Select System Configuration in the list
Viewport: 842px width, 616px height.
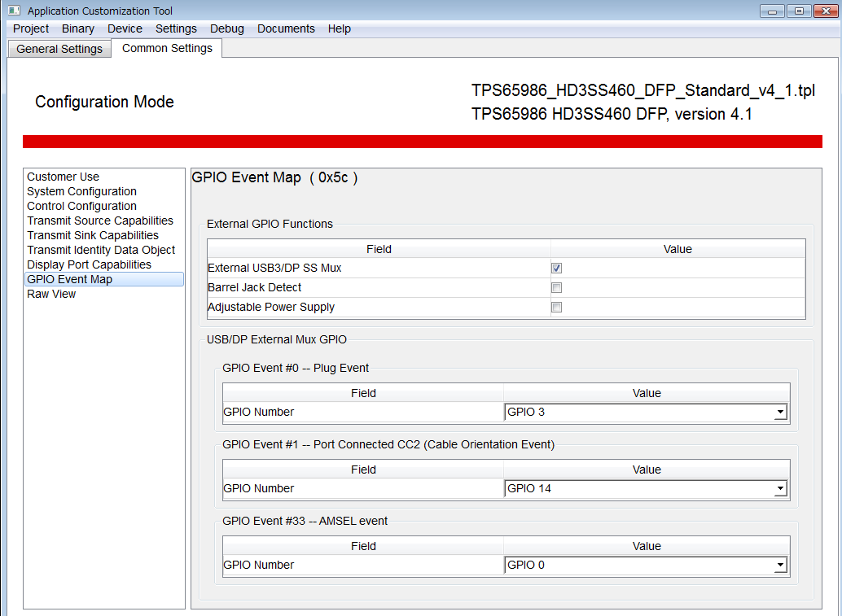[81, 191]
